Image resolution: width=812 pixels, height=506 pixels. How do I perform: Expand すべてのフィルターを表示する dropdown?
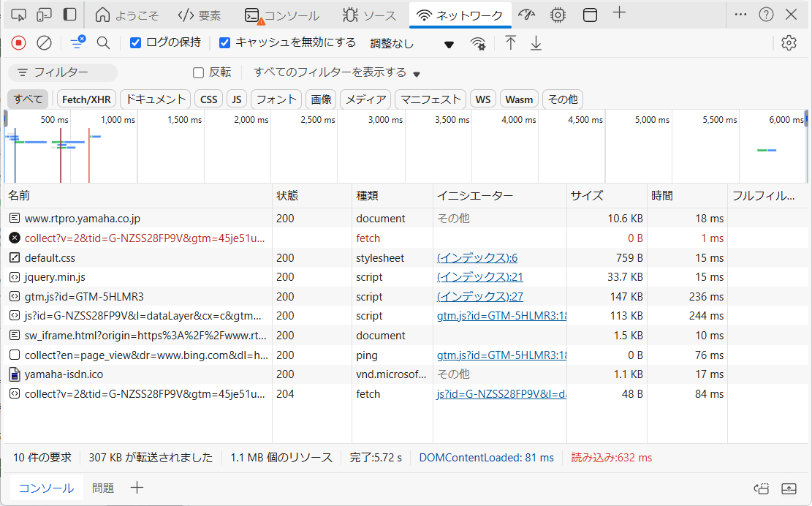(x=336, y=72)
